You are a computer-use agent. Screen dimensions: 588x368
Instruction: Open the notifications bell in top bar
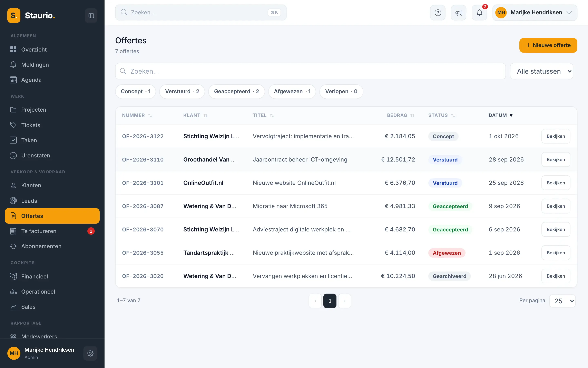pos(479,13)
